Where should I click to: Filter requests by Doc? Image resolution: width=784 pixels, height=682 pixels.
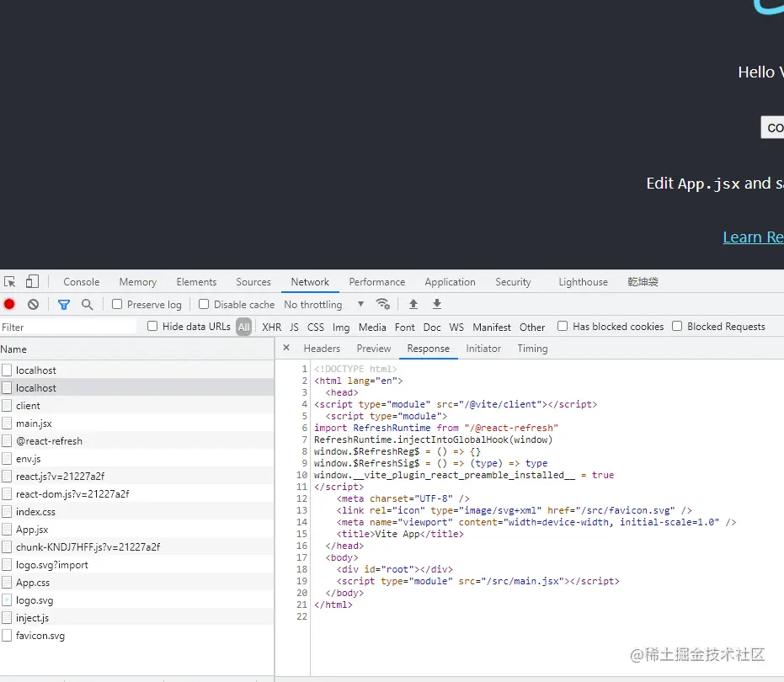click(432, 327)
